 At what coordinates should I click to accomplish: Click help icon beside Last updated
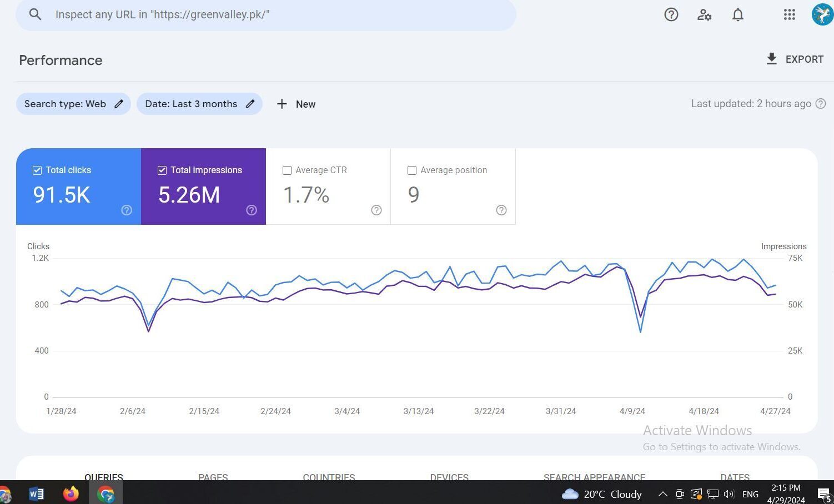tap(821, 103)
